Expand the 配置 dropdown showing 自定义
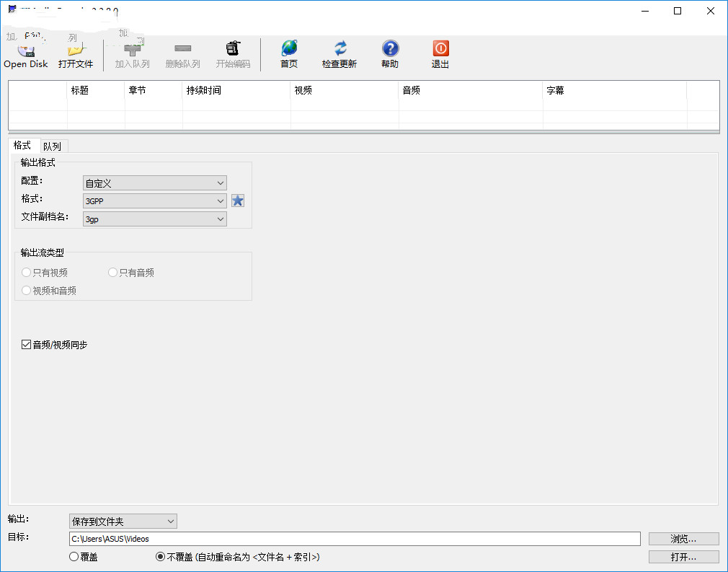Viewport: 728px width, 572px height. [x=155, y=183]
